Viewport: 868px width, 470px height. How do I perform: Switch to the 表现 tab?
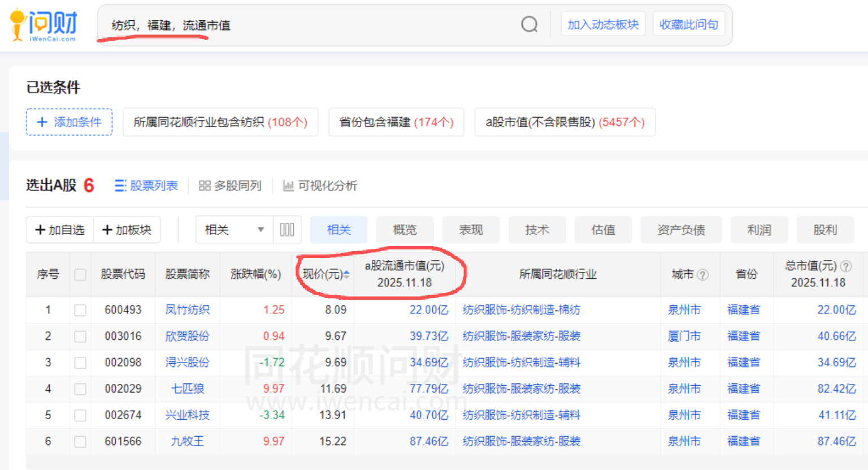471,230
